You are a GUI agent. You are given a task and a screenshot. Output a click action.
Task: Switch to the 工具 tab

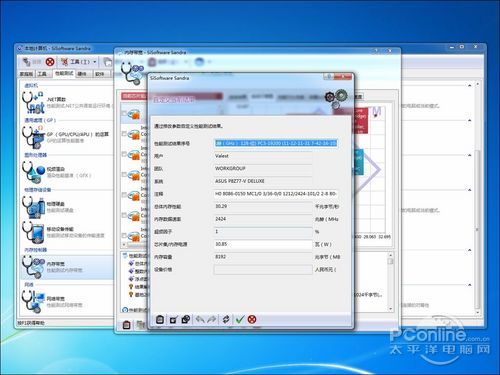42,74
